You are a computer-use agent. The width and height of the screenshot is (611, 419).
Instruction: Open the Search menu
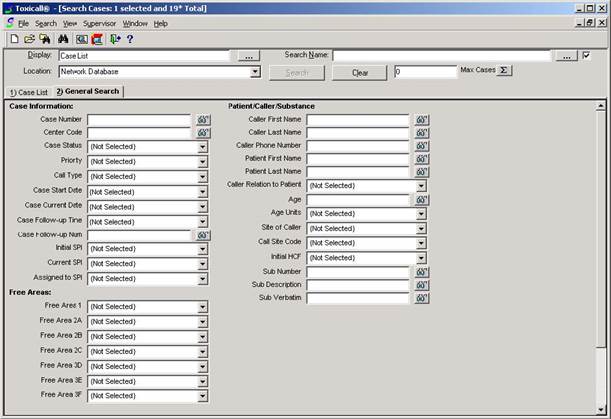(46, 24)
